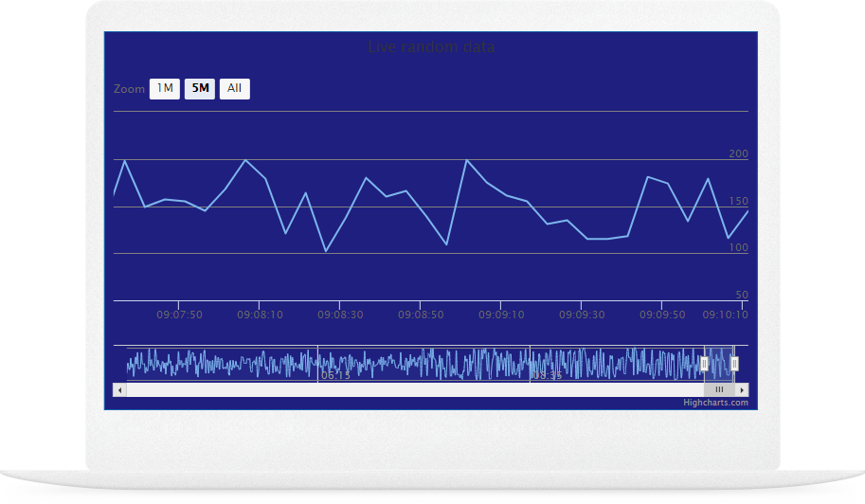
Task: Click the Zoom label text
Action: (x=129, y=89)
